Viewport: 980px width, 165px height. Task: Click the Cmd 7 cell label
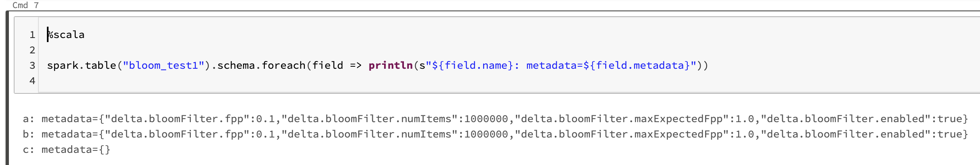point(25,5)
